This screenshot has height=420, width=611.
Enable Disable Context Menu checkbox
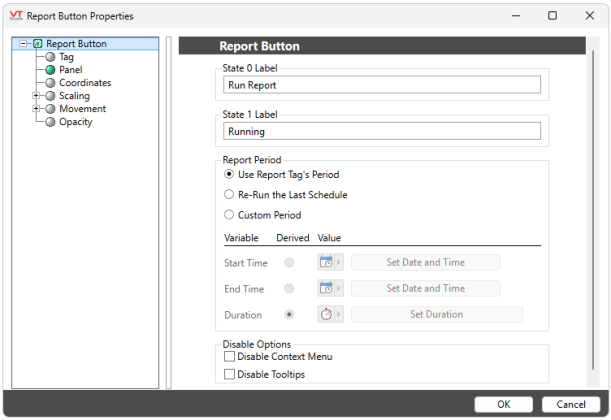[x=230, y=356]
